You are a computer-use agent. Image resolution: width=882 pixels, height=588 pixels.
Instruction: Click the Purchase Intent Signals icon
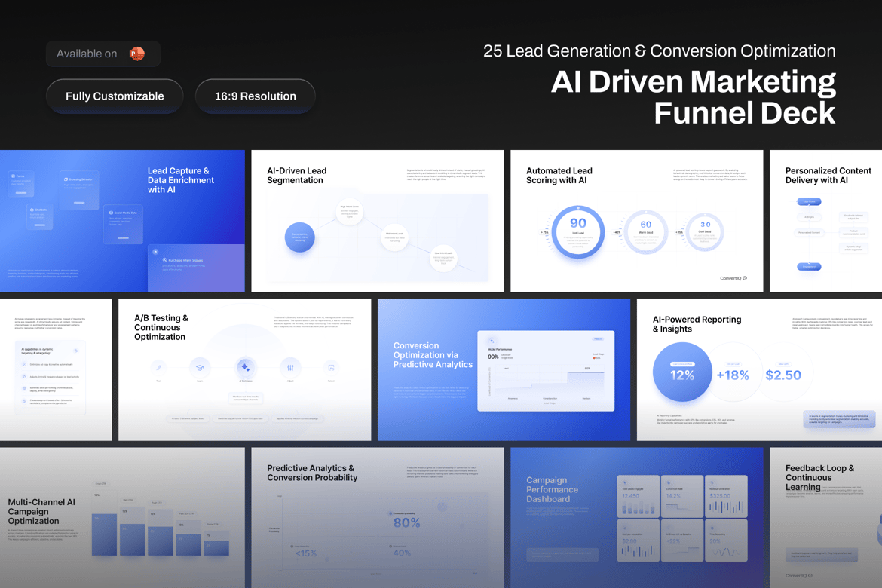click(x=165, y=260)
